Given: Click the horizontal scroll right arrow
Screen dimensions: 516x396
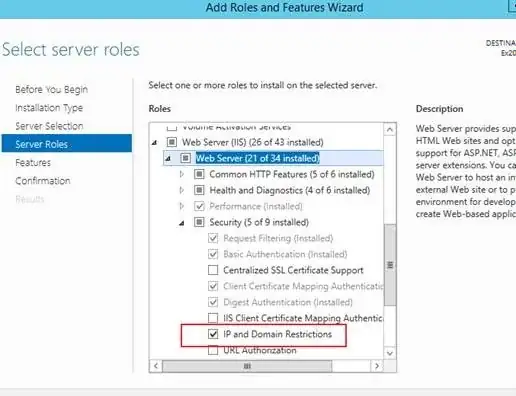Looking at the screenshot, I should pyautogui.click(x=377, y=366).
